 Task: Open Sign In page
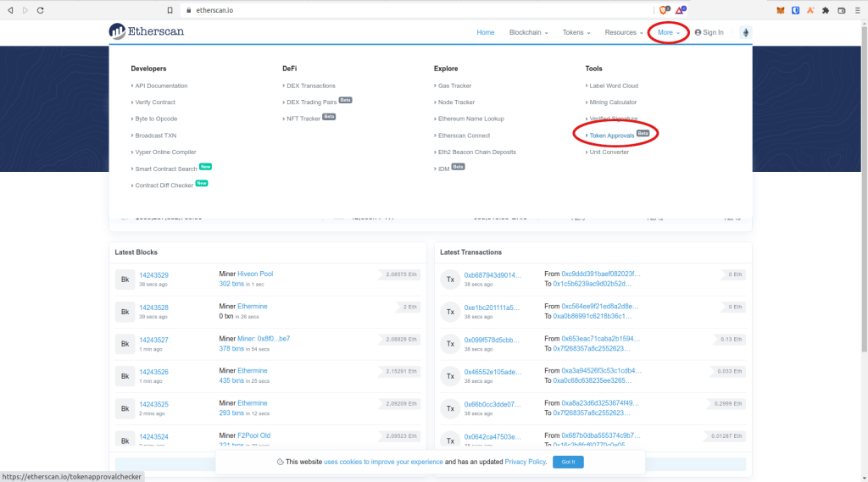tap(709, 33)
